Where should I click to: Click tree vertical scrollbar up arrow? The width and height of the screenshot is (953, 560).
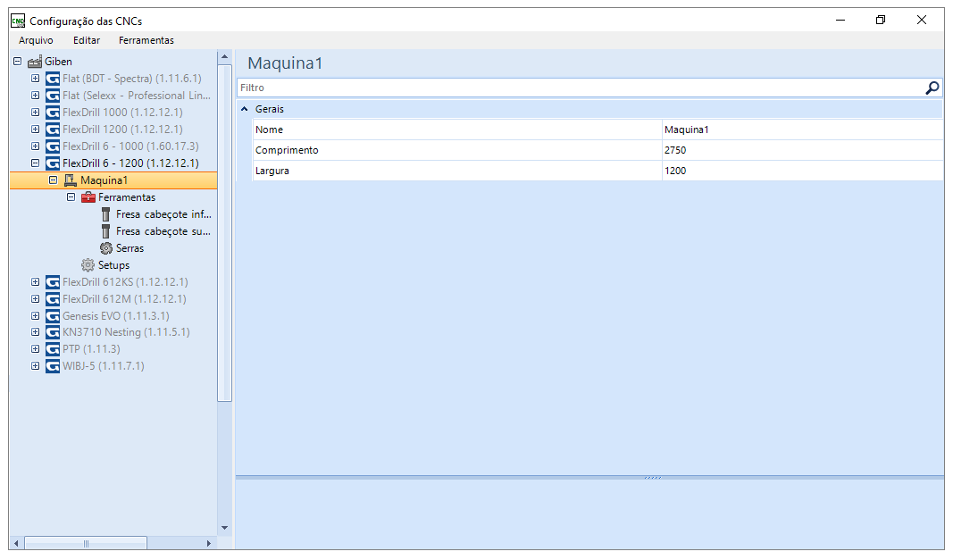pos(224,57)
